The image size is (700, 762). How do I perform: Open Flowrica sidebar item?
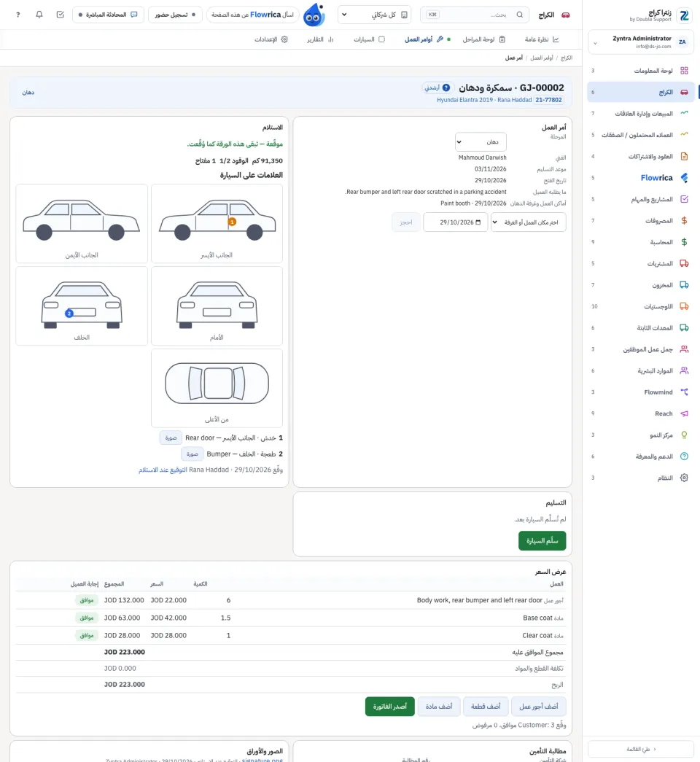click(x=641, y=177)
